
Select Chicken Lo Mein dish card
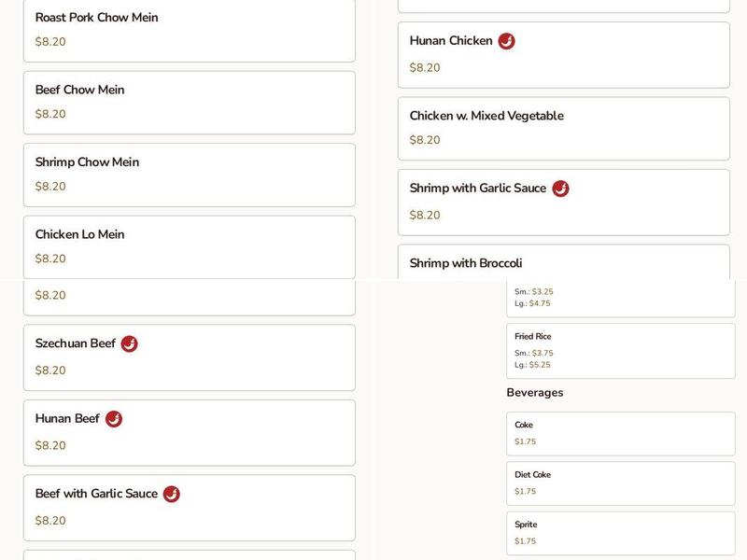[x=189, y=246]
